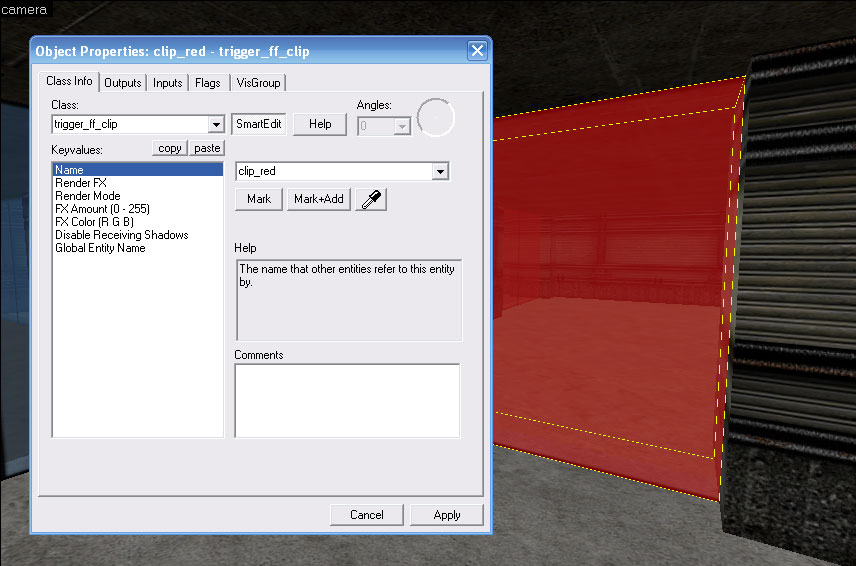This screenshot has width=856, height=566.
Task: Click the copy keyvalues button
Action: pos(170,148)
